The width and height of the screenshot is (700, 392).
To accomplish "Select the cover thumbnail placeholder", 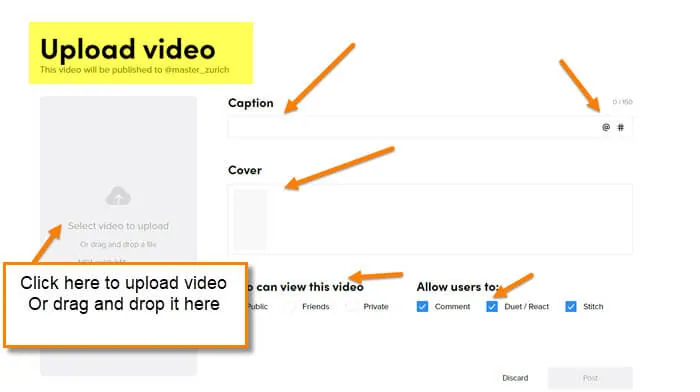I will click(x=250, y=219).
